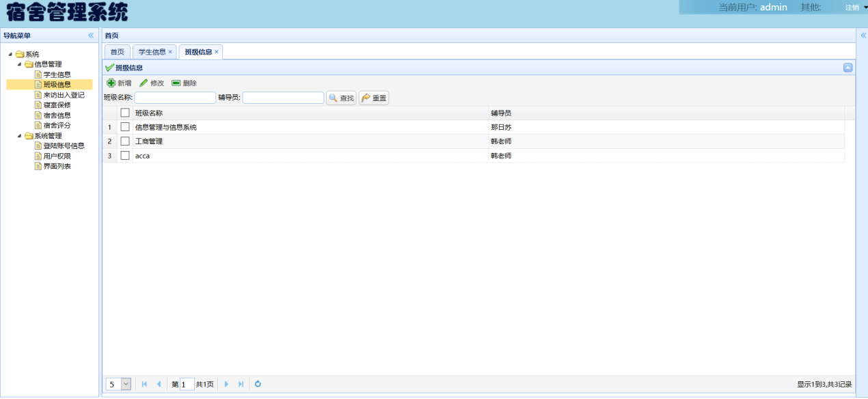
Task: Switch to the 首页 tab
Action: (x=118, y=52)
